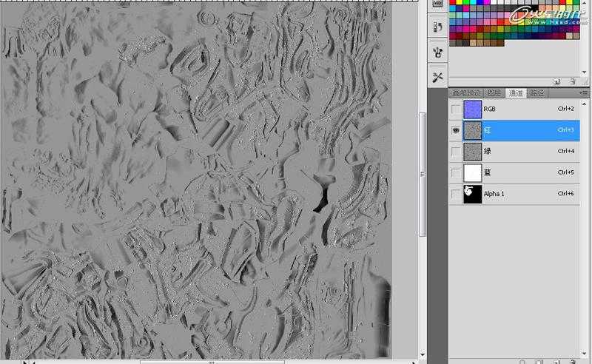Select the channel name '绿'
Viewport: 592px width, 364px height.
click(x=488, y=152)
